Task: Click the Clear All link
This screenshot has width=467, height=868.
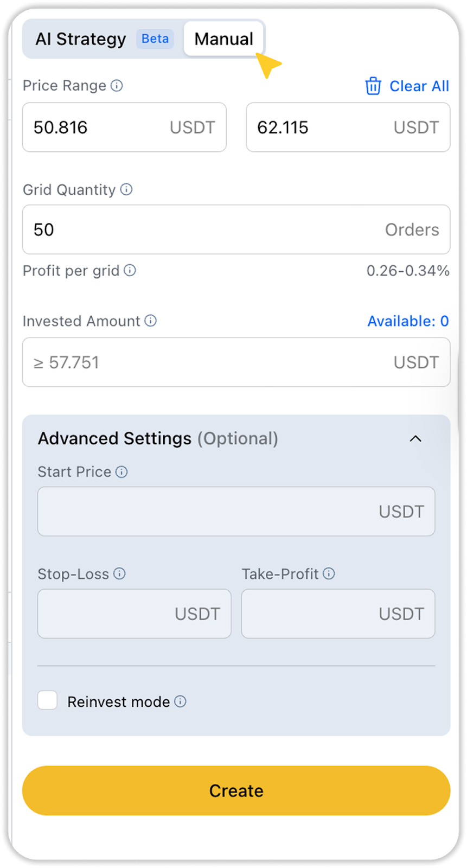Action: [x=419, y=86]
